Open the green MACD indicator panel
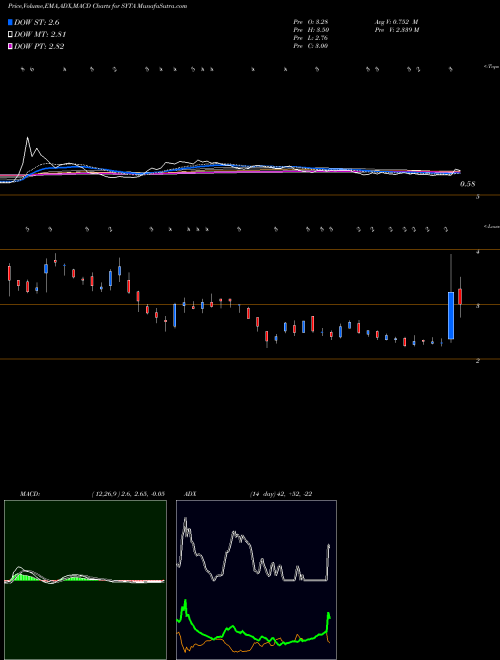The height and width of the screenshot is (660, 500). pos(85,580)
